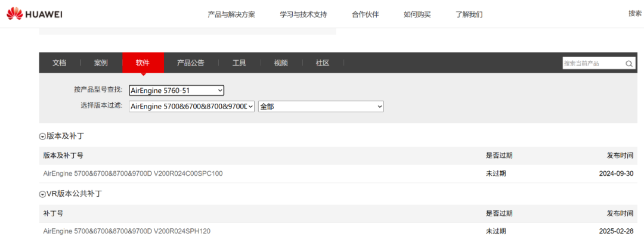Click 合作伙伴 in the top navigation
Screen dimensions: 644x239
(365, 14)
